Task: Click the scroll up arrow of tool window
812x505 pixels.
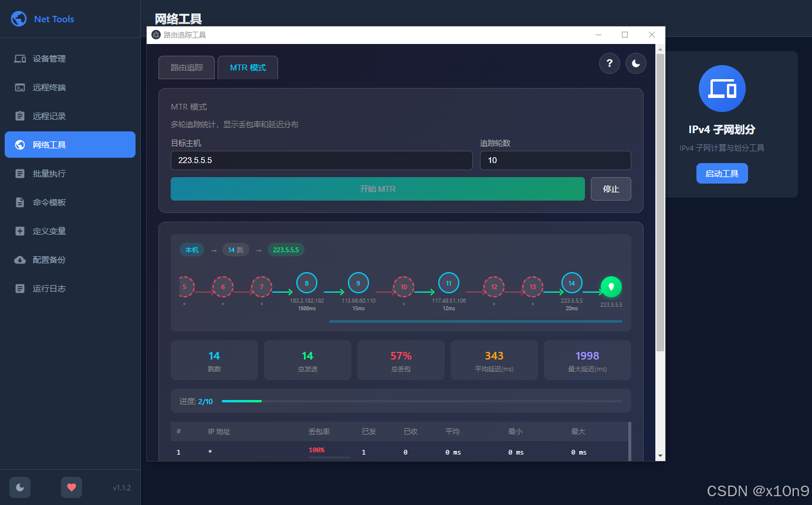Action: pos(660,49)
